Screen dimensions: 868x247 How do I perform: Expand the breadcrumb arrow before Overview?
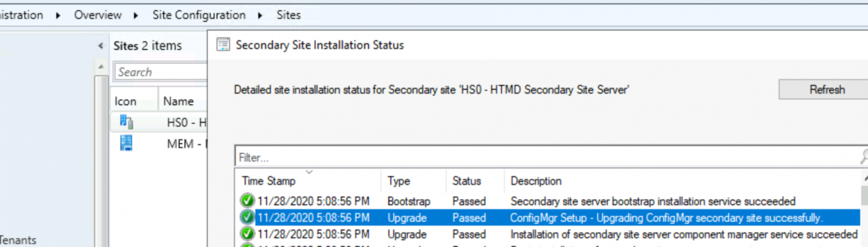click(58, 15)
